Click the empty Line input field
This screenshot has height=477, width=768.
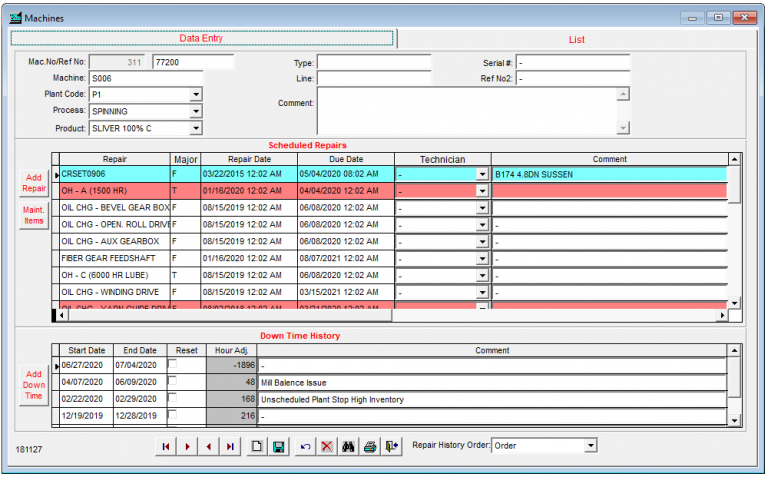[374, 78]
